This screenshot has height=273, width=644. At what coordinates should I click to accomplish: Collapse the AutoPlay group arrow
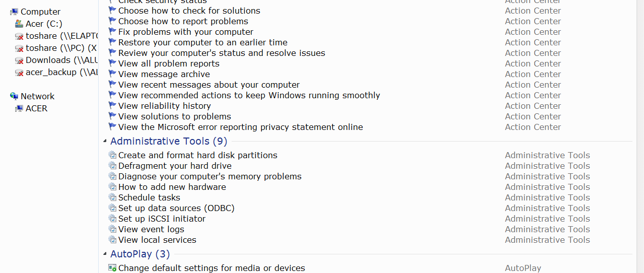(105, 254)
